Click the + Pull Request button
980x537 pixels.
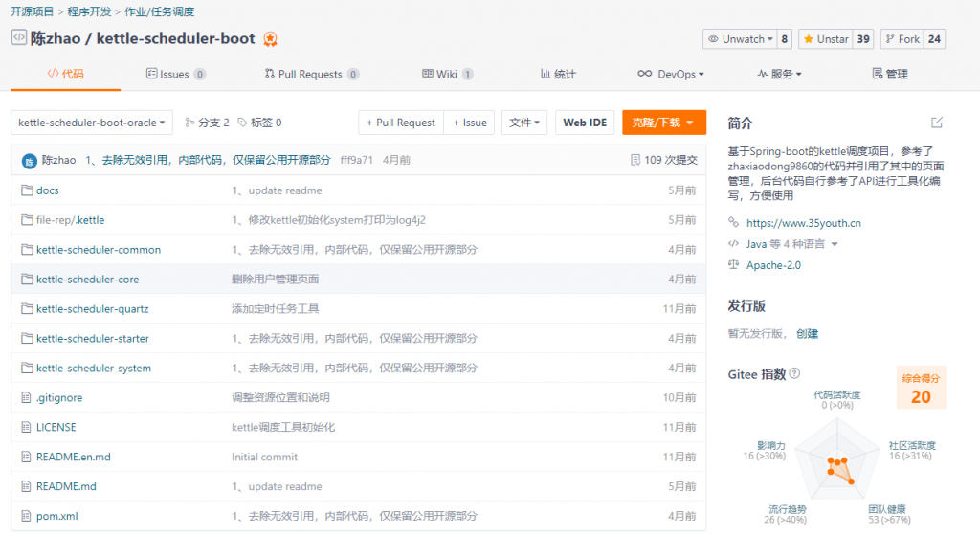401,123
